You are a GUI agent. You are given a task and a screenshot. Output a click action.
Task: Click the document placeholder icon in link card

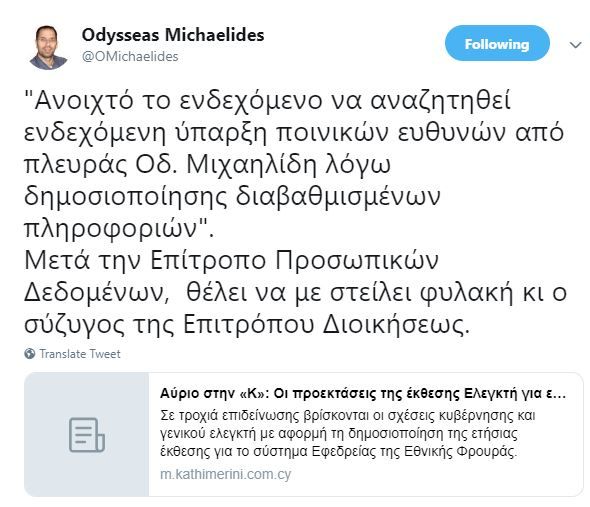(x=87, y=435)
